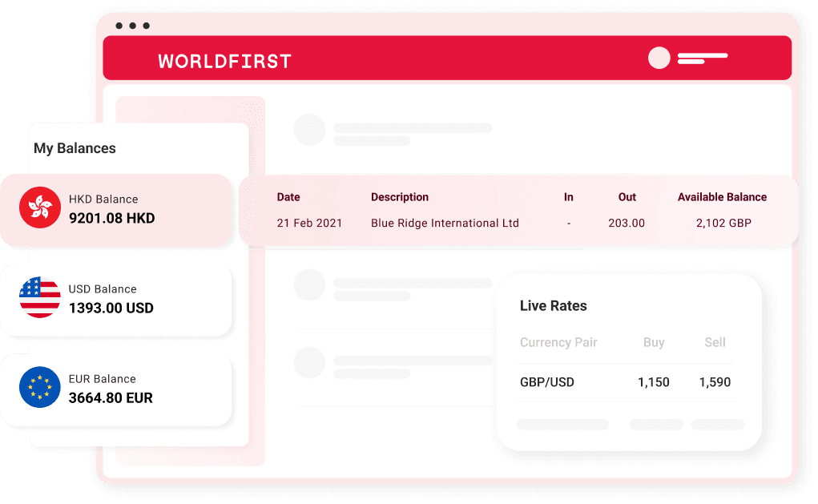Click the Out column header
This screenshot has width=818, height=504.
tap(627, 197)
